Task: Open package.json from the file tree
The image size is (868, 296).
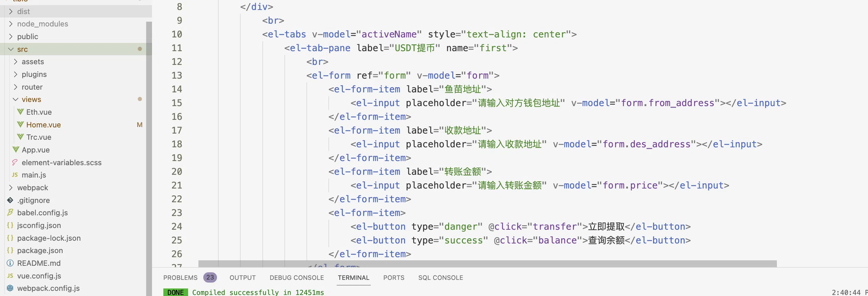Action: point(40,250)
